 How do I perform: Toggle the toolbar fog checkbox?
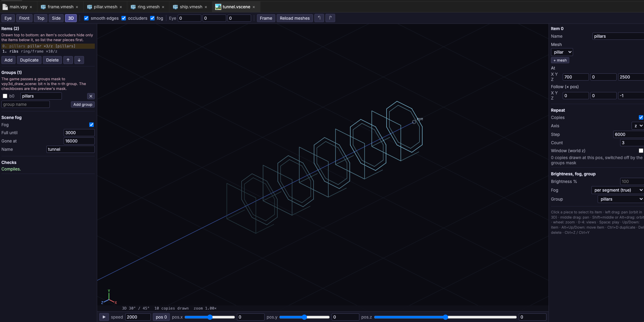pyautogui.click(x=152, y=18)
